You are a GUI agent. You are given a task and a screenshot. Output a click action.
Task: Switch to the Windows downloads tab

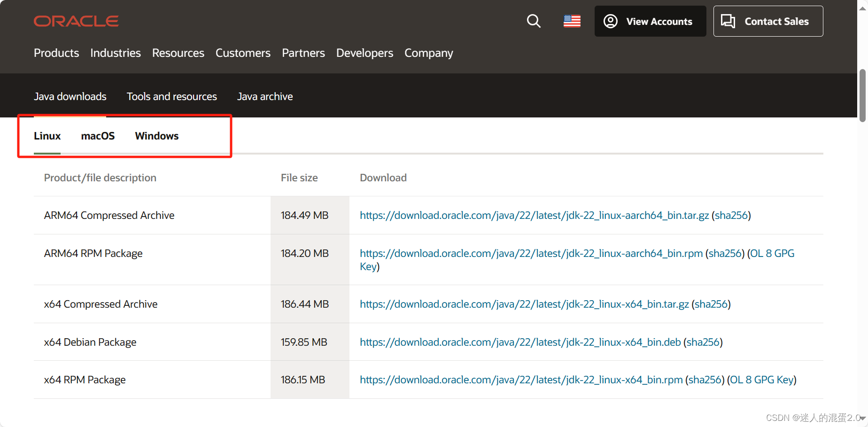tap(156, 136)
